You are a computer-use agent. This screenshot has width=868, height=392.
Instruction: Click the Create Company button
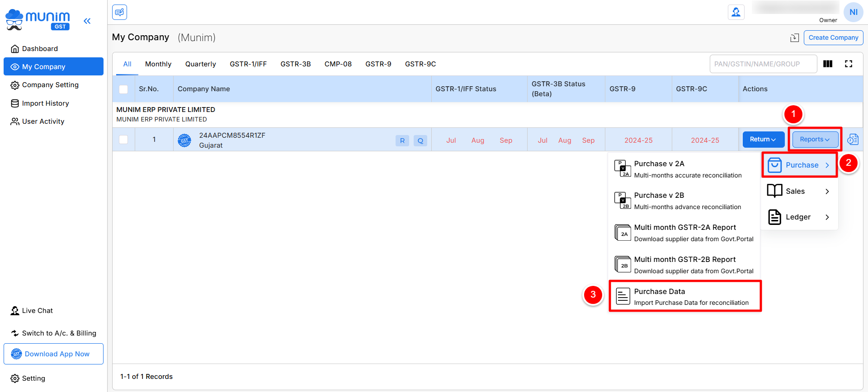pyautogui.click(x=833, y=37)
